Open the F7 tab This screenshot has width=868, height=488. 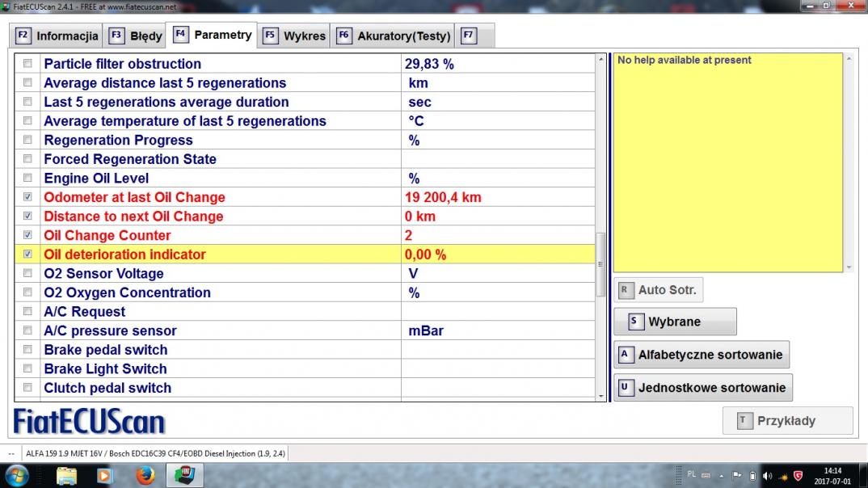[475, 36]
